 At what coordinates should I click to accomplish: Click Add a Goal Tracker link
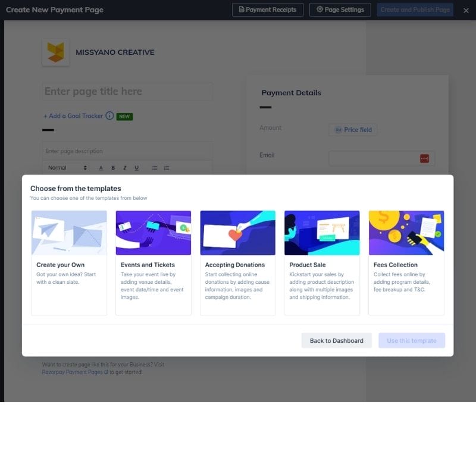(x=73, y=116)
